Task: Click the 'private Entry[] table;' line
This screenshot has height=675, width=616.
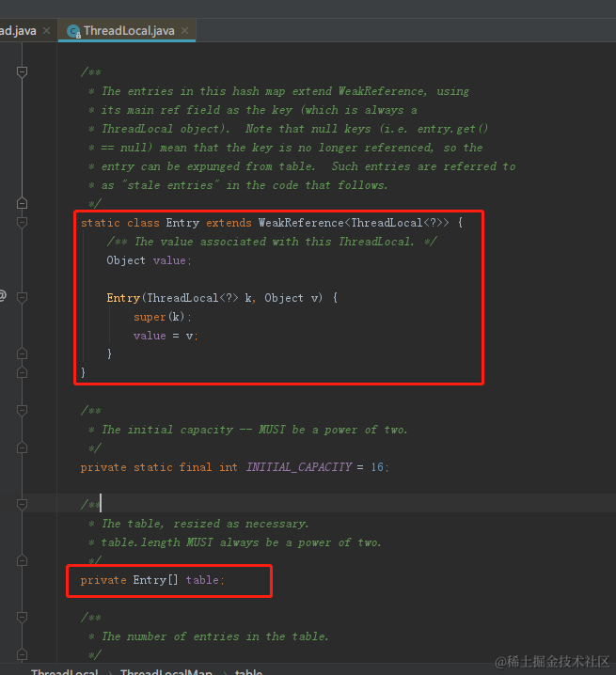Action: (152, 580)
